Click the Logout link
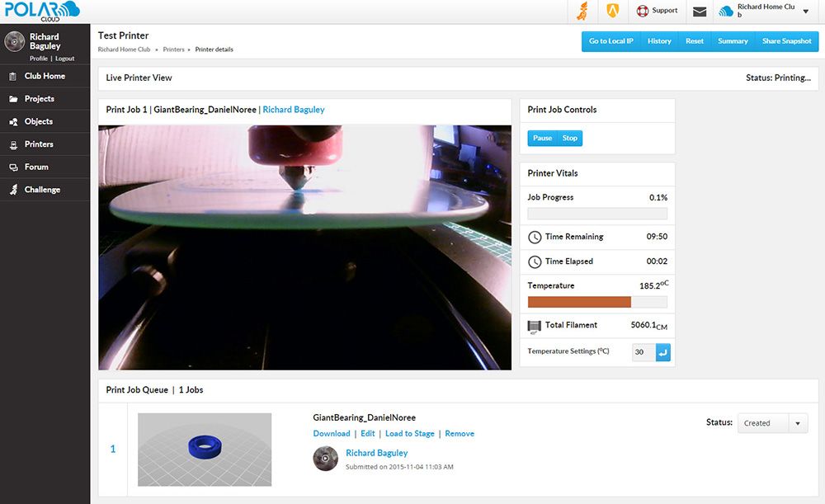Viewport: 825px width, 504px height. tap(64, 59)
